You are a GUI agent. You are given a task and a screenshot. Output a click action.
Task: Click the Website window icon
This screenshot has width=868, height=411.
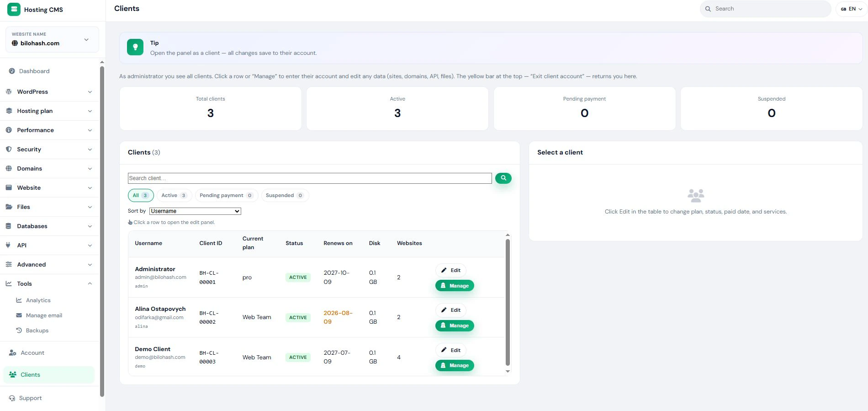(x=9, y=187)
